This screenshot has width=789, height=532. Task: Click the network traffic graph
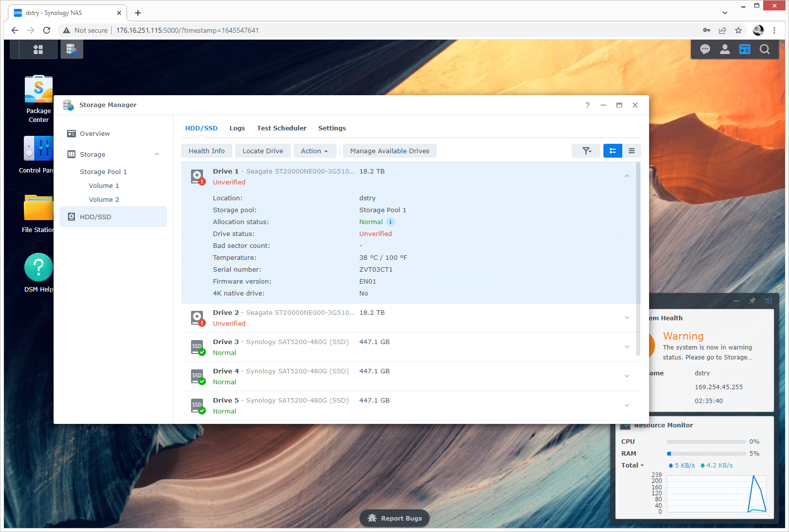click(717, 494)
